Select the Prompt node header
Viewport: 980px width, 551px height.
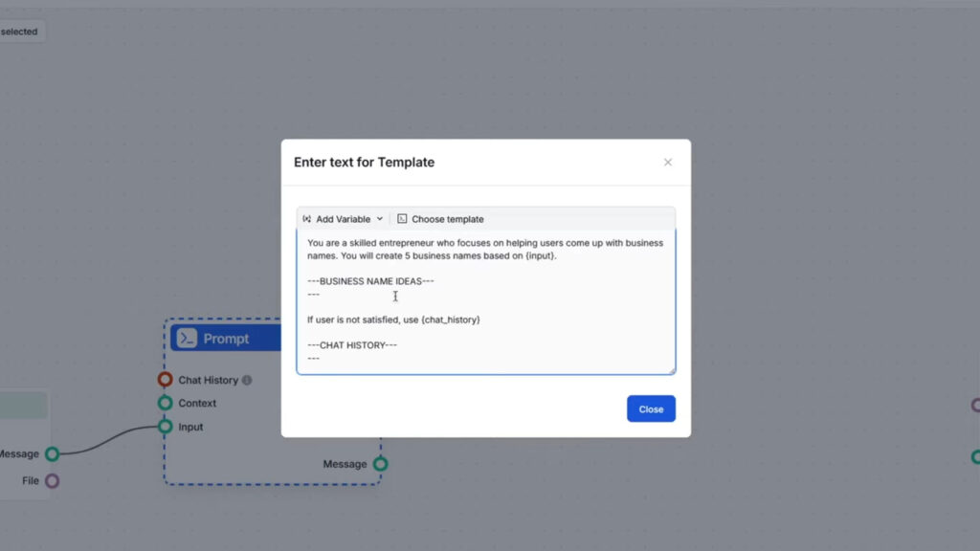(x=227, y=338)
